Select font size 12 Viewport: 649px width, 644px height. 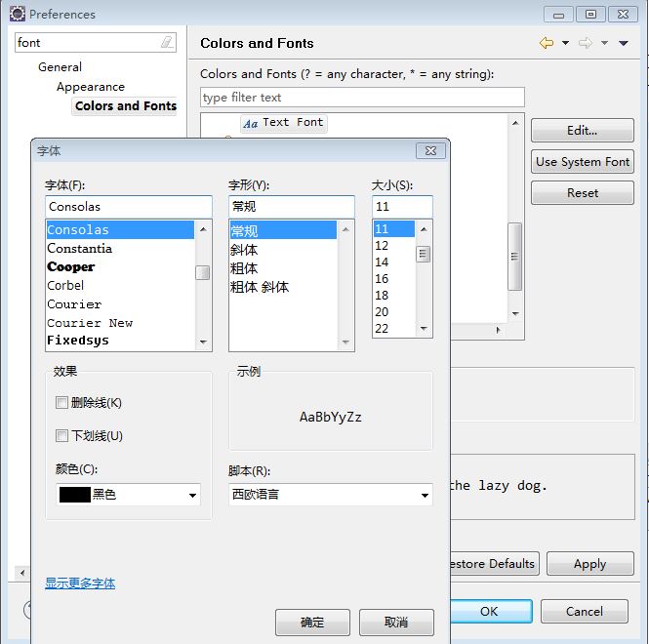point(393,246)
